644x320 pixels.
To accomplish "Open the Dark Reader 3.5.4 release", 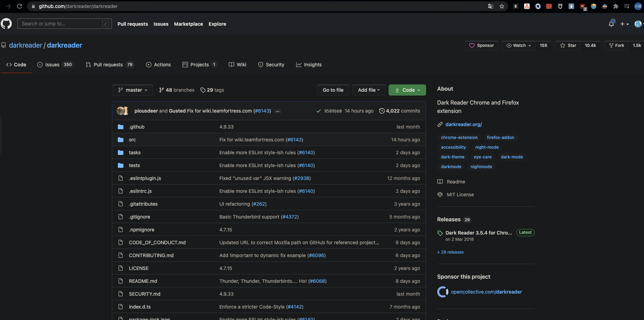I will [479, 233].
